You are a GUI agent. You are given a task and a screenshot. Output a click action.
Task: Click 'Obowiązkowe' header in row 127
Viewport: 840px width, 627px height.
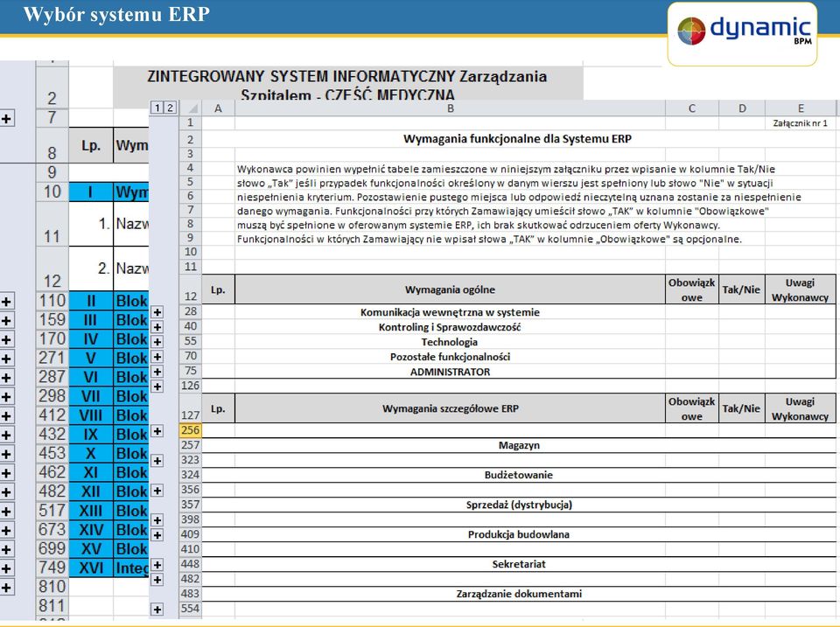691,408
